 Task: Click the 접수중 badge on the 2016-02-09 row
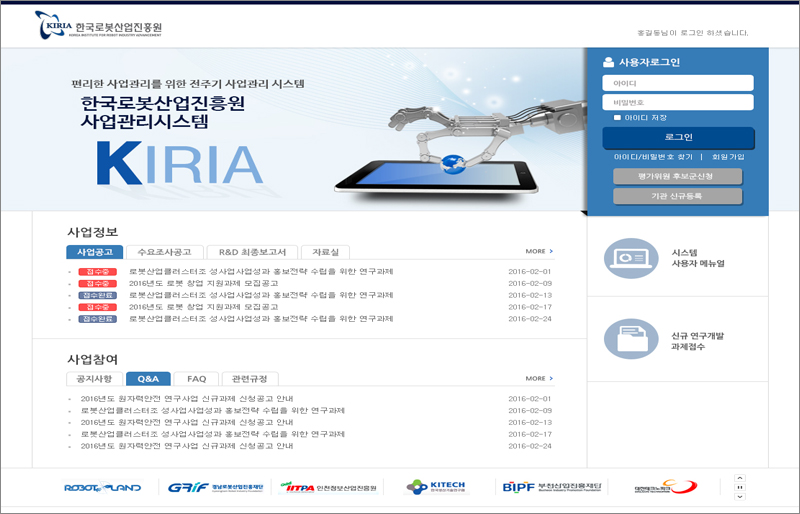[x=97, y=283]
